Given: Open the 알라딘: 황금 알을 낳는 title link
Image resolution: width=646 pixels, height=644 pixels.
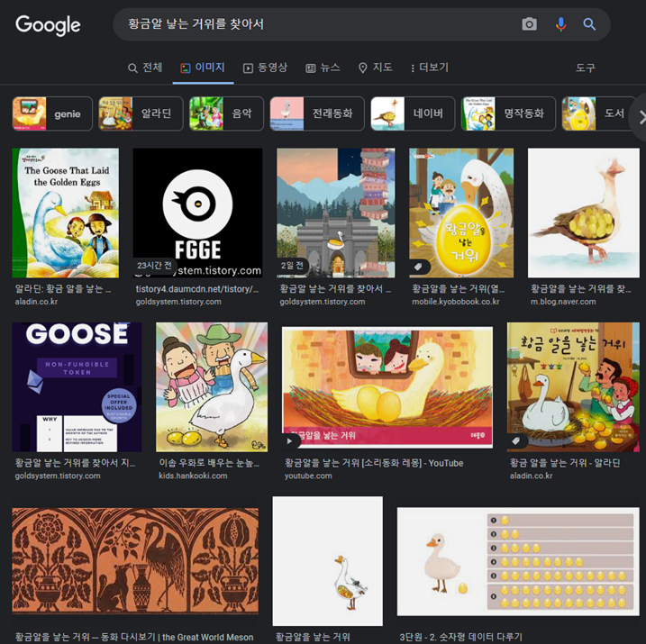Looking at the screenshot, I should click(x=63, y=289).
